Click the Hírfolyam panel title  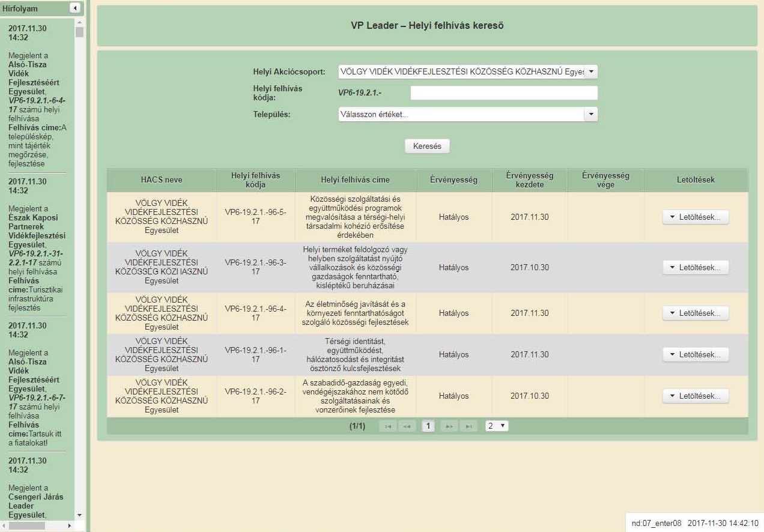(20, 8)
